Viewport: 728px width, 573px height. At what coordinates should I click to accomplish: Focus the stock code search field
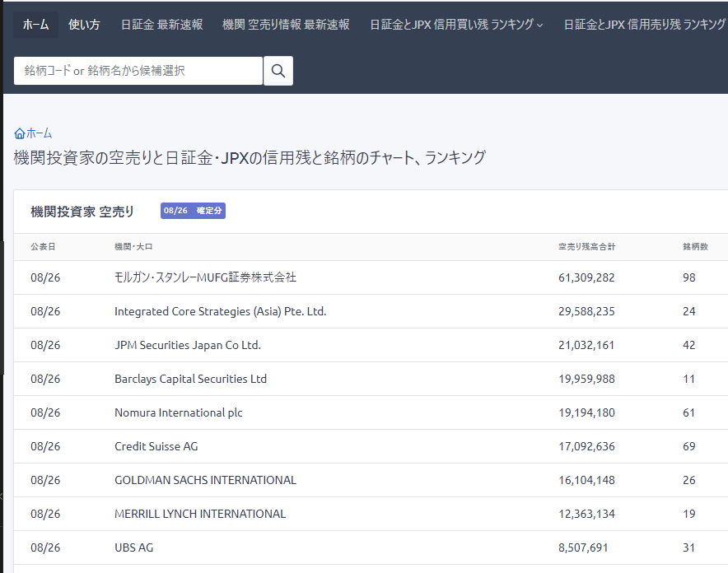[138, 71]
